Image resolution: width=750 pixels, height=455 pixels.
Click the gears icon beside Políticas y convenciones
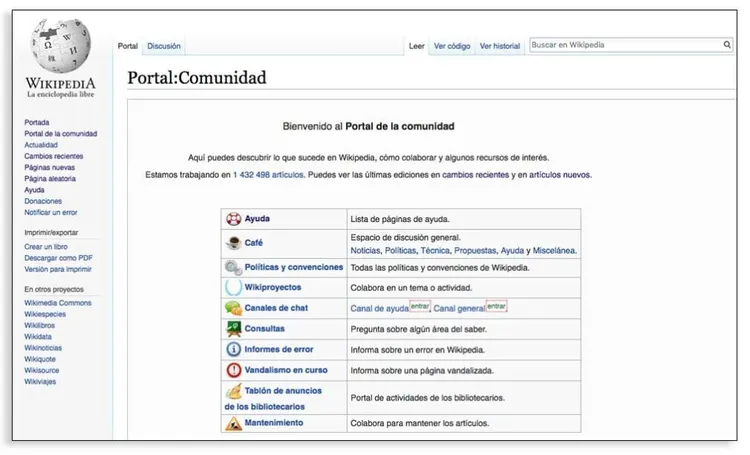pyautogui.click(x=233, y=267)
